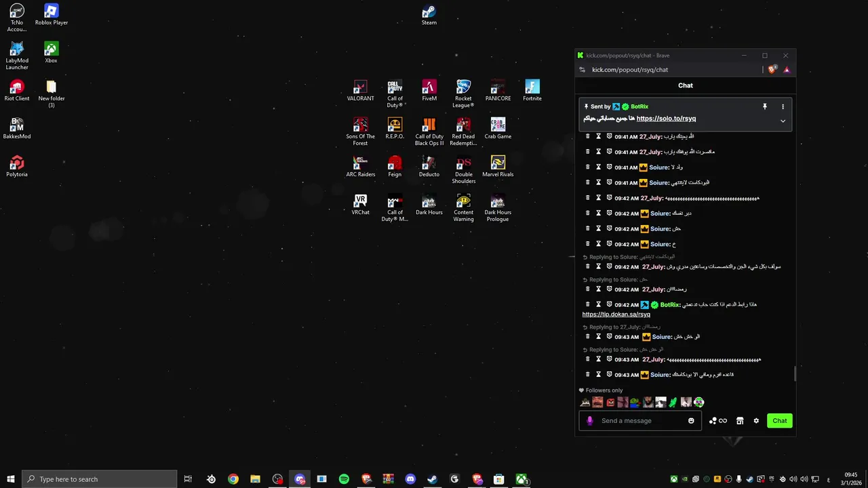The image size is (868, 488).
Task: Select the LabyMod Launcher desktop icon
Action: (x=17, y=56)
